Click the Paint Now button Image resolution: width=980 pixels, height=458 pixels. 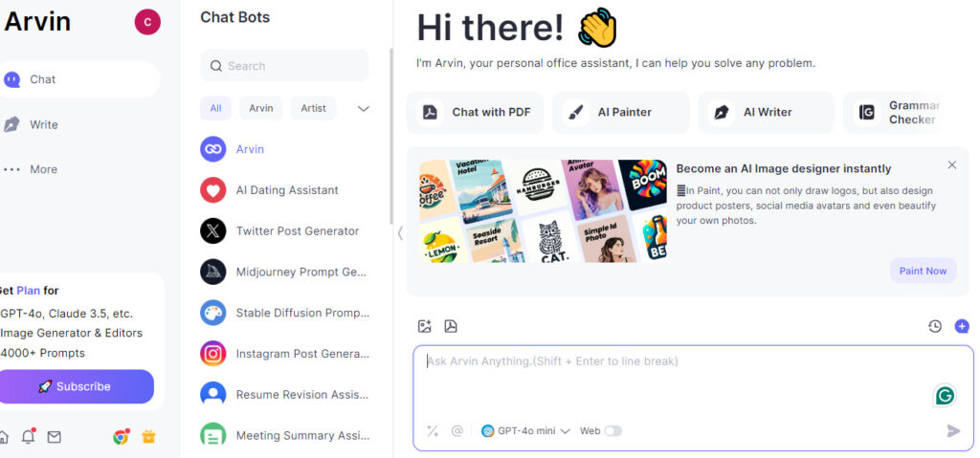point(923,271)
